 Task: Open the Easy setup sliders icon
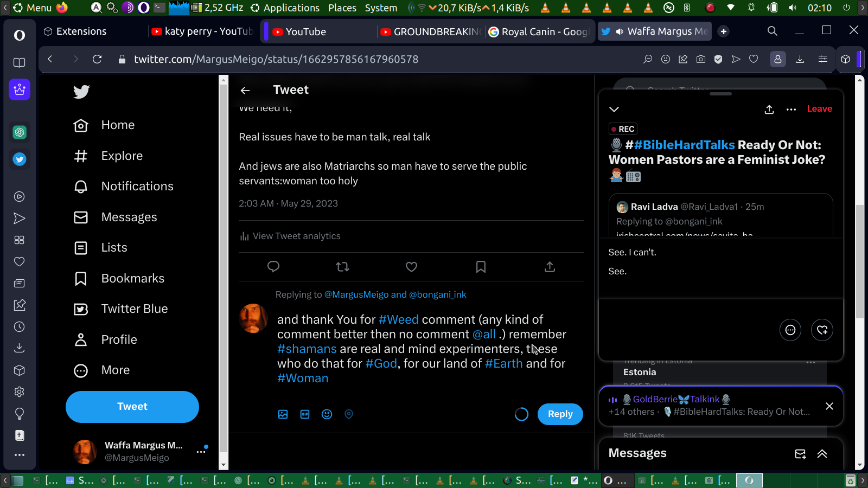point(823,60)
